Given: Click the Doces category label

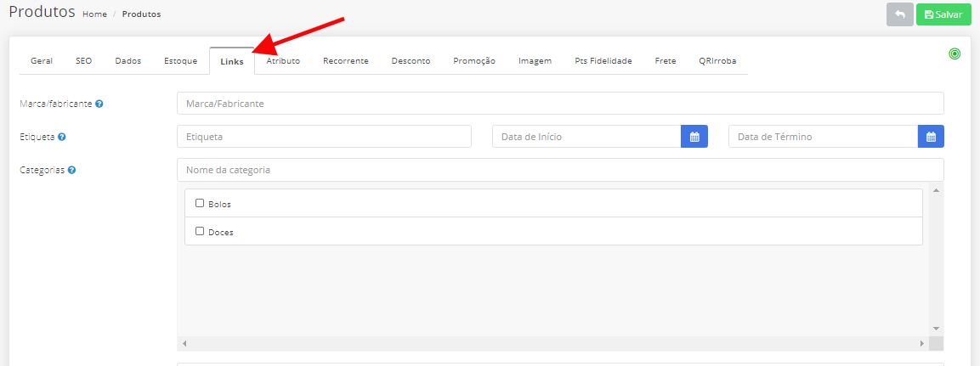Looking at the screenshot, I should click(x=221, y=233).
